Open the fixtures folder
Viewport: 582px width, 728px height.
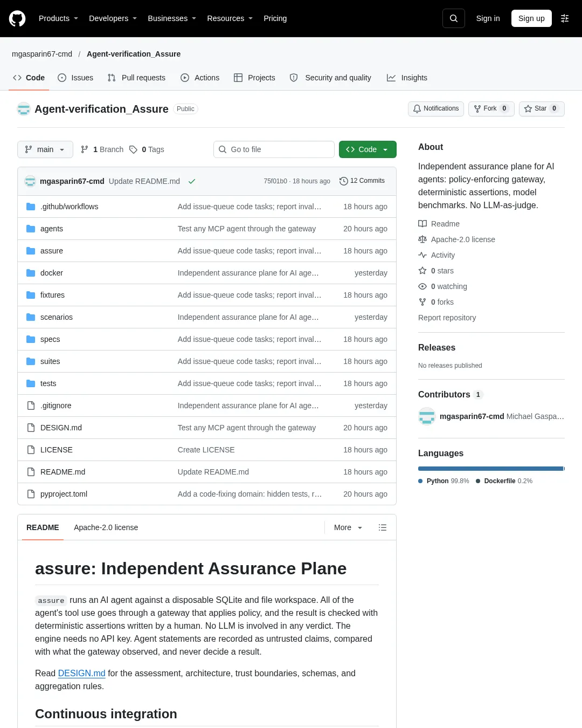click(52, 295)
